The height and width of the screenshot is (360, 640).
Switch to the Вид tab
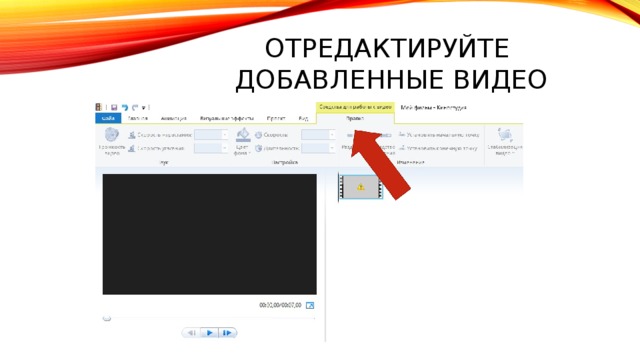pyautogui.click(x=303, y=118)
